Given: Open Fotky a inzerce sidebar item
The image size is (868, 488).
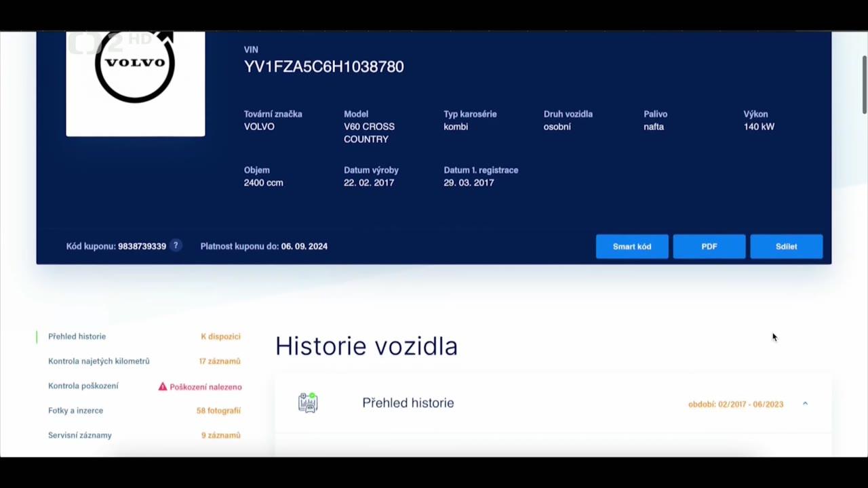Looking at the screenshot, I should click(x=75, y=410).
